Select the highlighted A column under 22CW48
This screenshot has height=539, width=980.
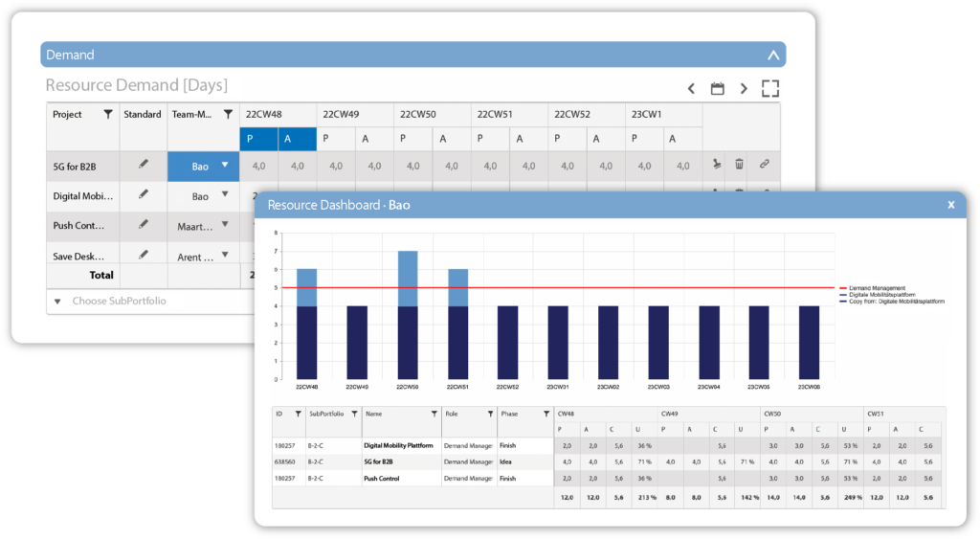pyautogui.click(x=297, y=139)
